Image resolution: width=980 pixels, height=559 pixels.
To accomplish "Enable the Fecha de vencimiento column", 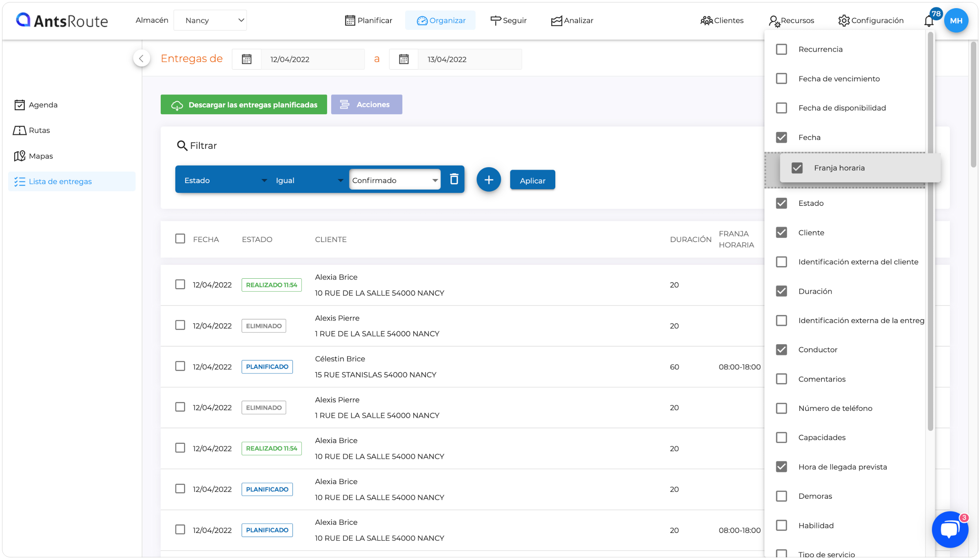I will pyautogui.click(x=781, y=79).
